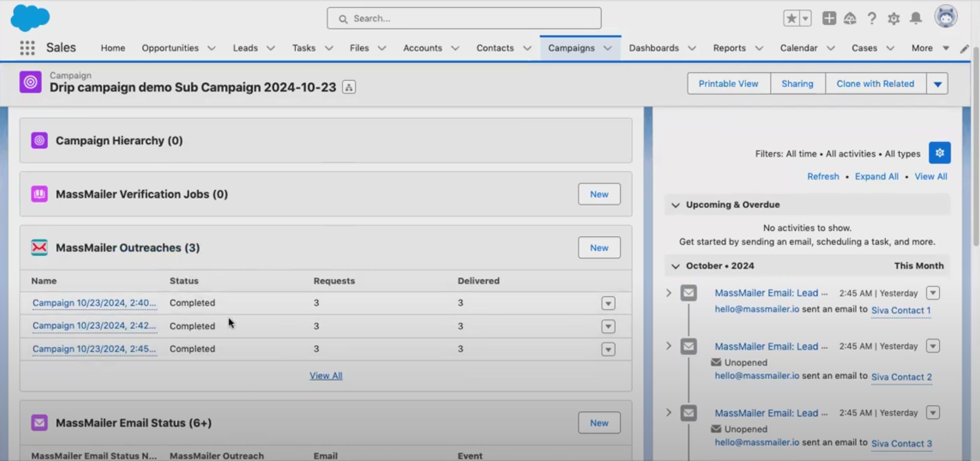Go to the Home tab
This screenshot has width=980, height=461.
coord(113,48)
